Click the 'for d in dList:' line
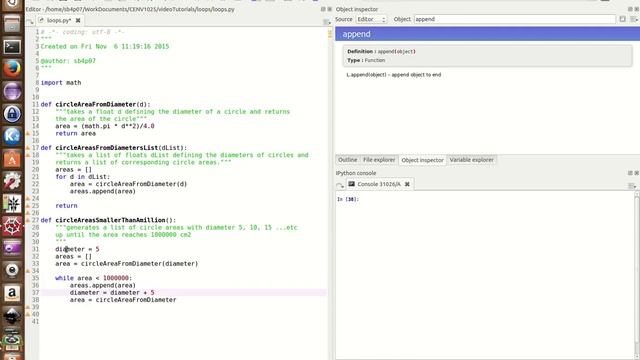Screen dimensions: 640x360 tap(82, 177)
